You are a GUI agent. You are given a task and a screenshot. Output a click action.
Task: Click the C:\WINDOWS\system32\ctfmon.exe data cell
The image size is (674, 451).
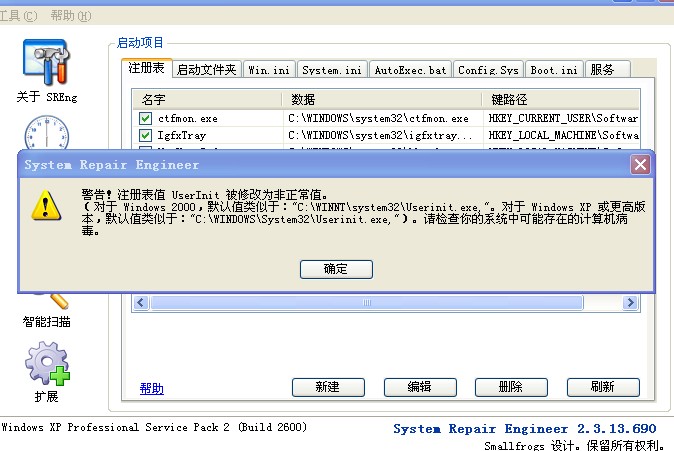click(378, 119)
